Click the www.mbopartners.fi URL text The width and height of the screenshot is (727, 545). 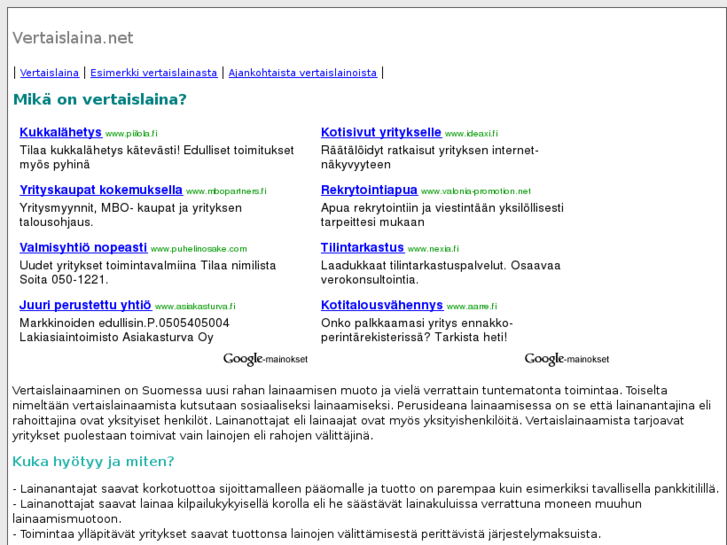(x=226, y=191)
